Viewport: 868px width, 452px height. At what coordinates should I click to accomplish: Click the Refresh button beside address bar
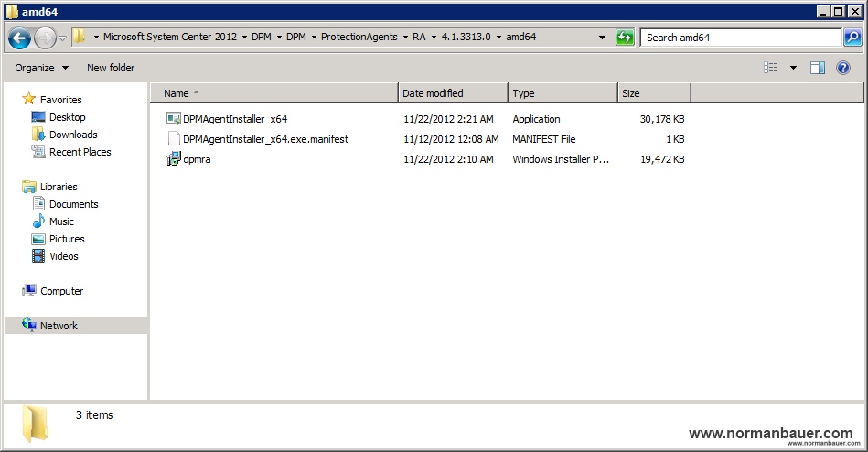point(625,38)
